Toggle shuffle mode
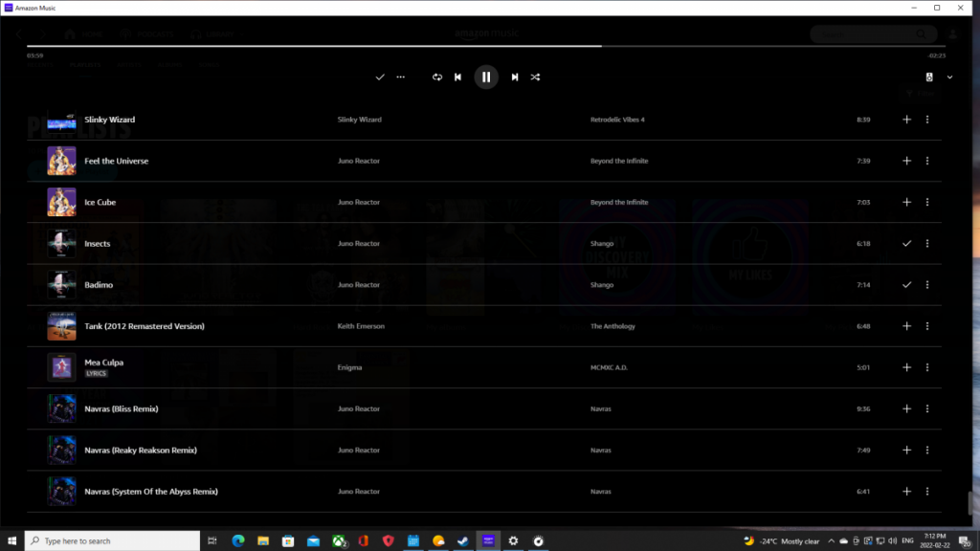 535,77
